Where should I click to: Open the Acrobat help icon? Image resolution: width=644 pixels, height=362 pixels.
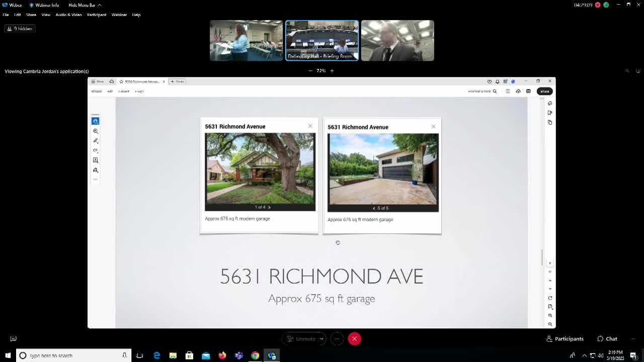click(x=489, y=81)
